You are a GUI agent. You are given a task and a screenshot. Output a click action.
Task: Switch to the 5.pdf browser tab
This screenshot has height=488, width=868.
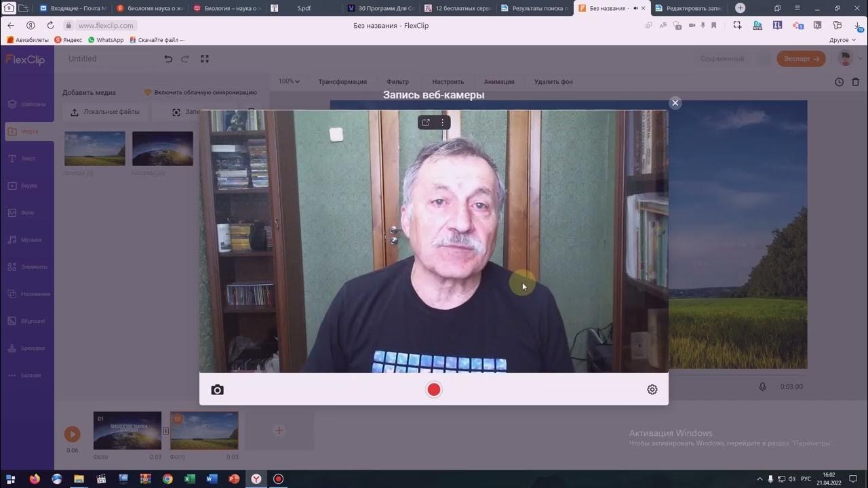coord(304,8)
